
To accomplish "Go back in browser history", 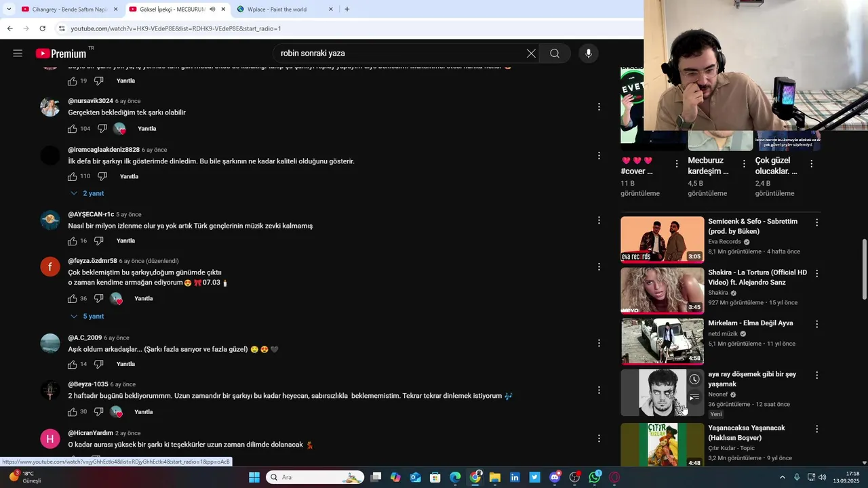I will click(9, 28).
